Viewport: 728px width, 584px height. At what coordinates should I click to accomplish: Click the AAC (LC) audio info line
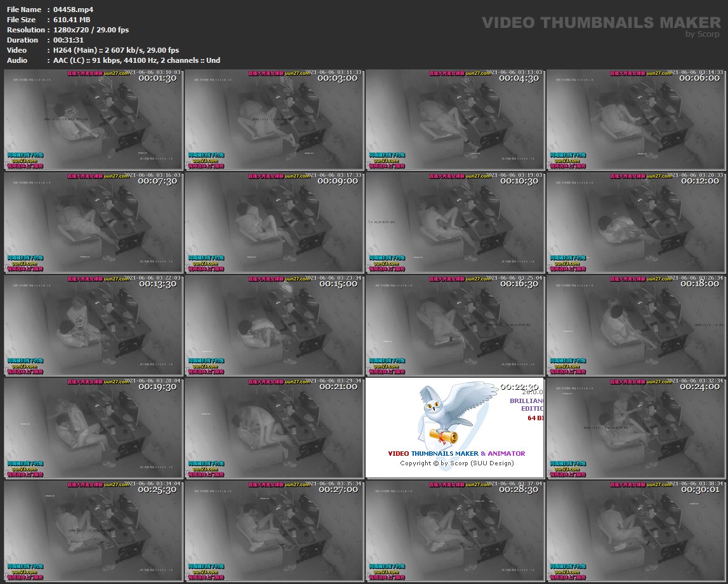click(x=136, y=60)
